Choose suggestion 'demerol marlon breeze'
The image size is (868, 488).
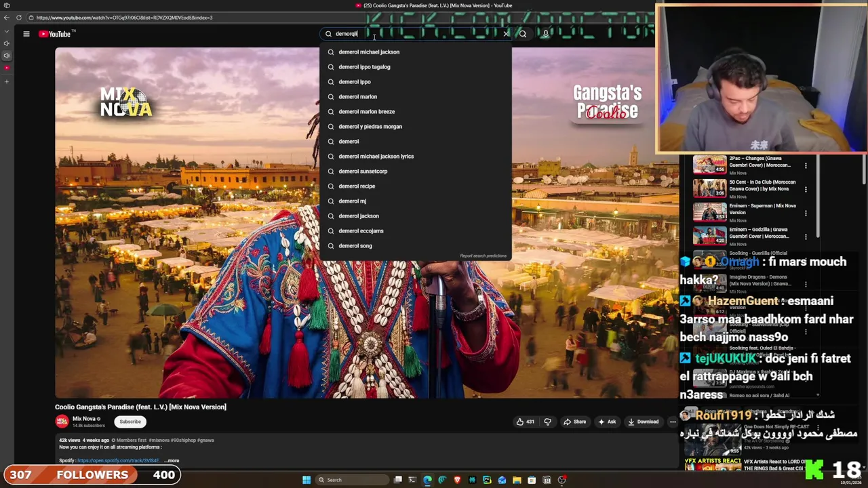point(416,112)
